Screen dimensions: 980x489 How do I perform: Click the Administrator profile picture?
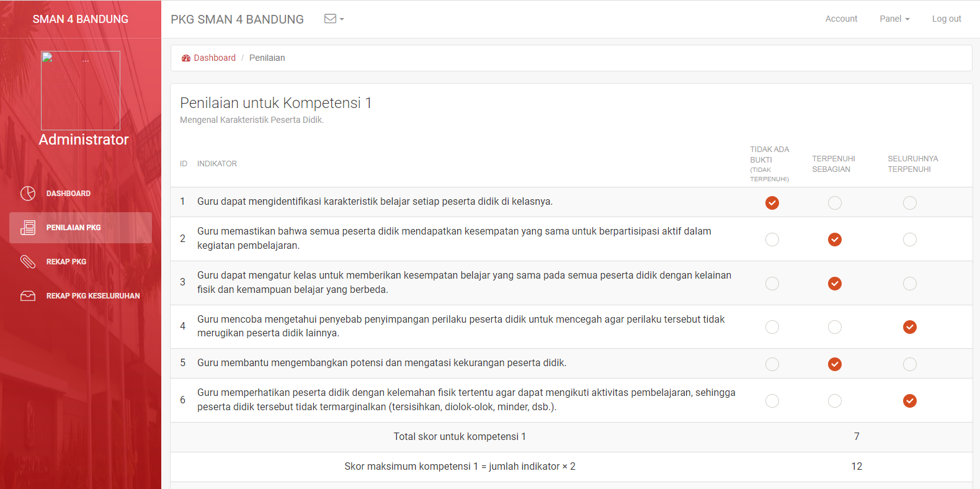pyautogui.click(x=81, y=91)
